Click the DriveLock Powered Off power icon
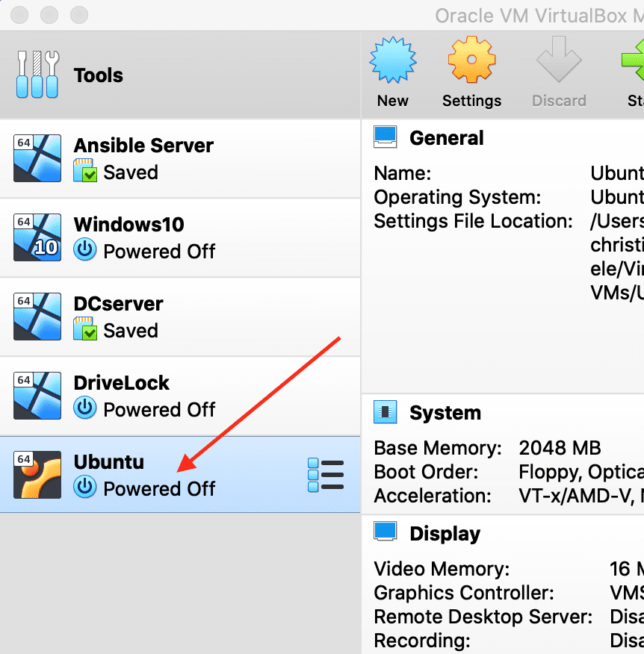This screenshot has height=654, width=644. click(85, 409)
